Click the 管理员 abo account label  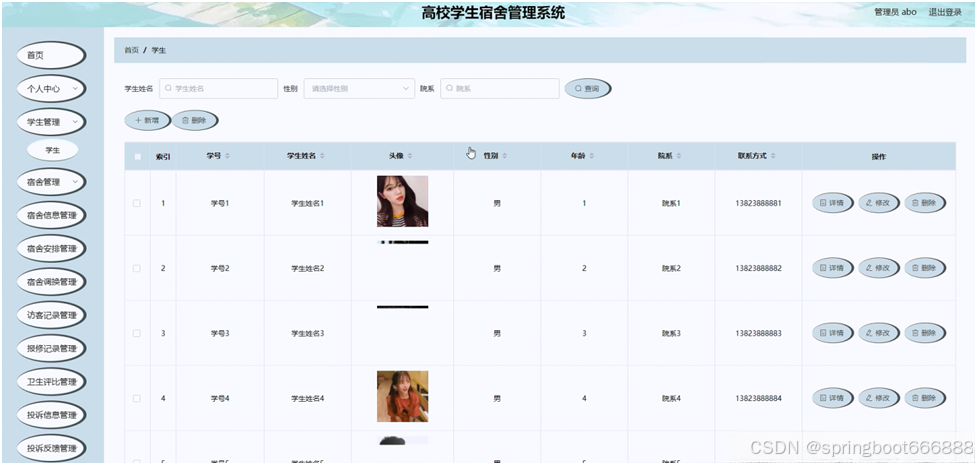(x=895, y=12)
